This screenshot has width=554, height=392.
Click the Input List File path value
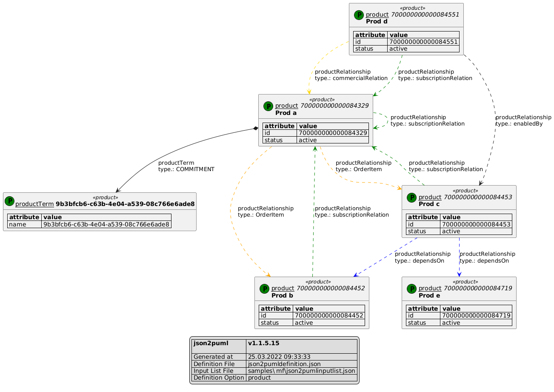[x=301, y=371]
